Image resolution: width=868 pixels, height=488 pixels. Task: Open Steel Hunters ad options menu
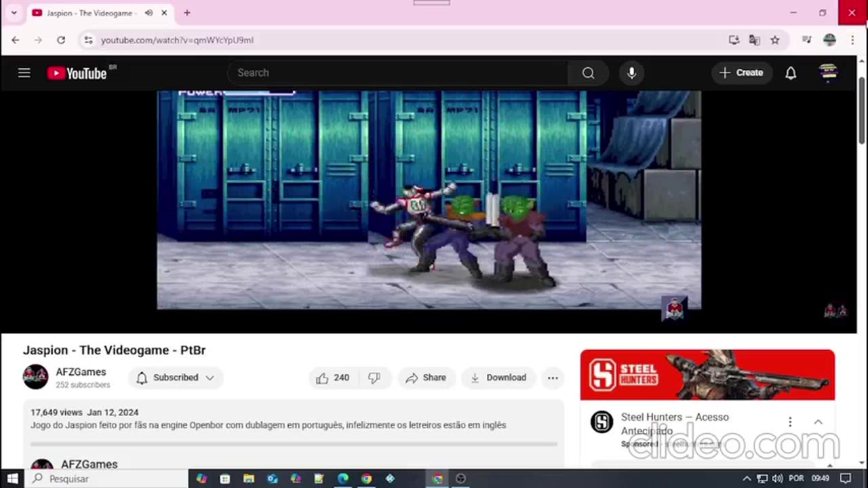[x=790, y=422]
